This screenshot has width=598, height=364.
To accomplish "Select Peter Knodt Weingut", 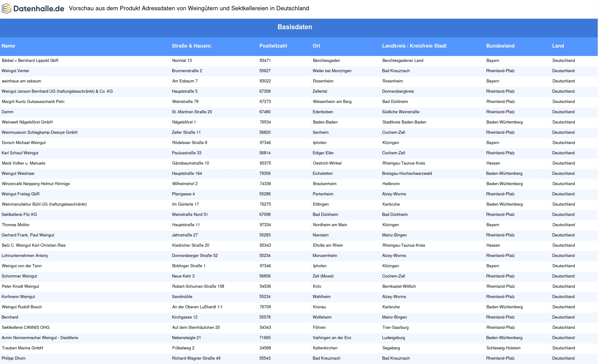I will 21,287.
